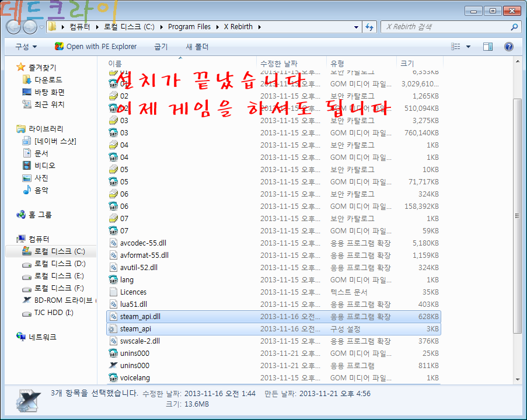Sort by the 유형 column header
The width and height of the screenshot is (527, 420).
tap(361, 63)
